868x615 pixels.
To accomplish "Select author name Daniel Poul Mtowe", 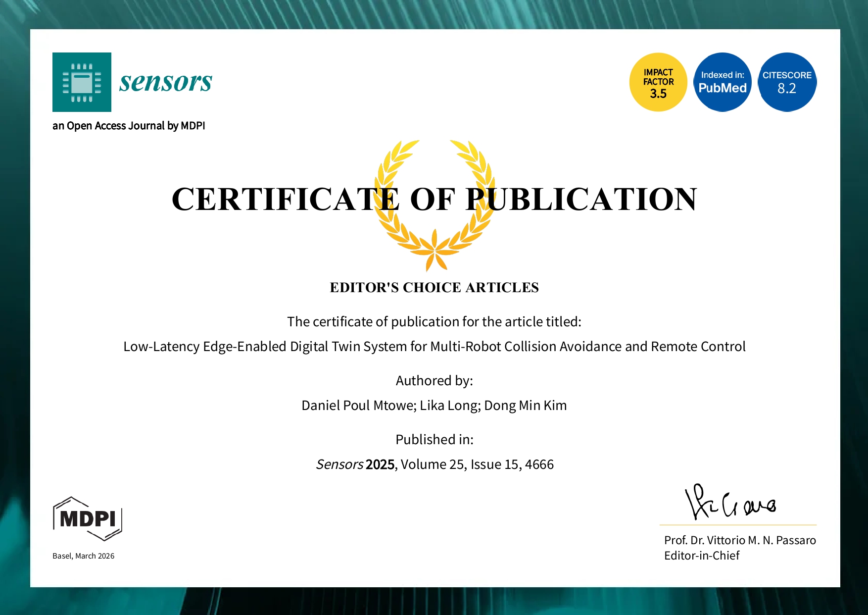I will [356, 405].
